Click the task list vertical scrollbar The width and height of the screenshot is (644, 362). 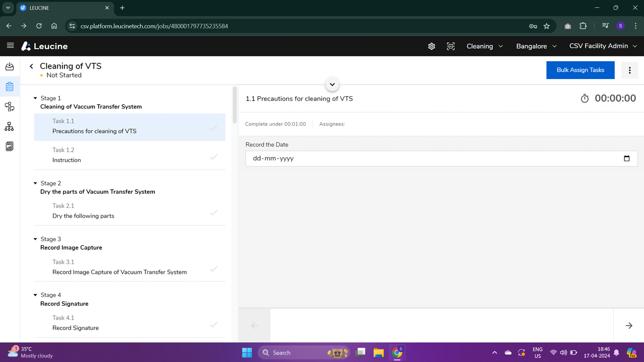click(234, 105)
